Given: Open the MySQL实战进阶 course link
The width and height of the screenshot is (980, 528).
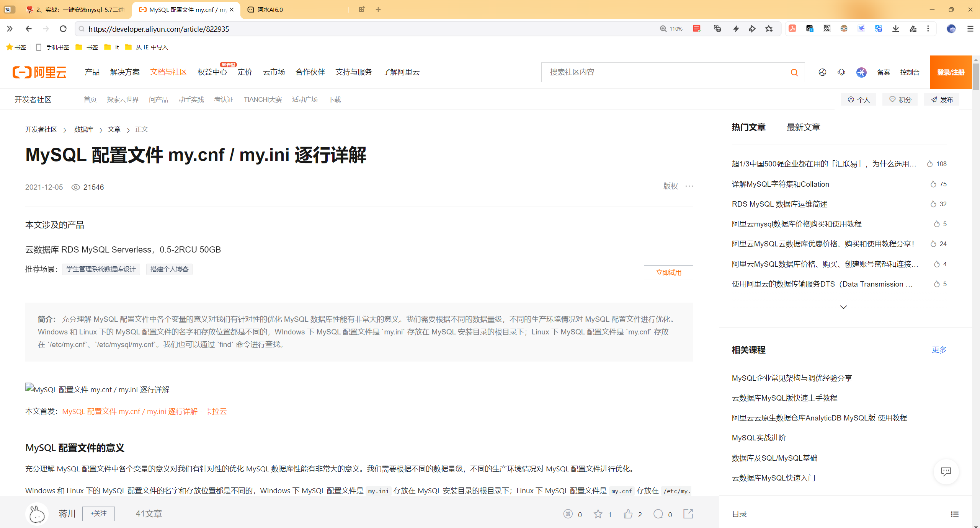Looking at the screenshot, I should [x=758, y=438].
